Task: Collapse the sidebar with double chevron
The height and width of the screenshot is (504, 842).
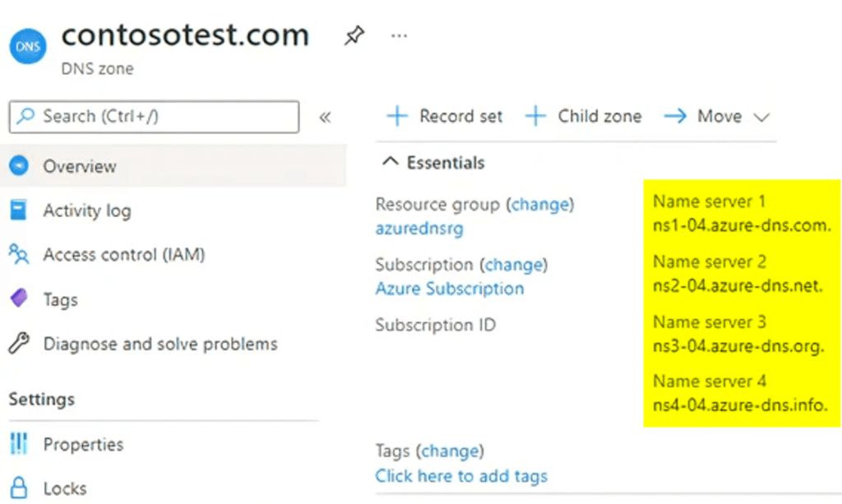Action: (x=325, y=117)
